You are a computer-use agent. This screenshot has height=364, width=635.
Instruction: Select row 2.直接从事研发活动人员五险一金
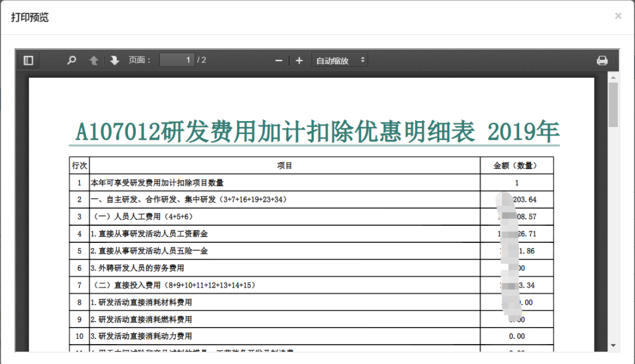312,251
